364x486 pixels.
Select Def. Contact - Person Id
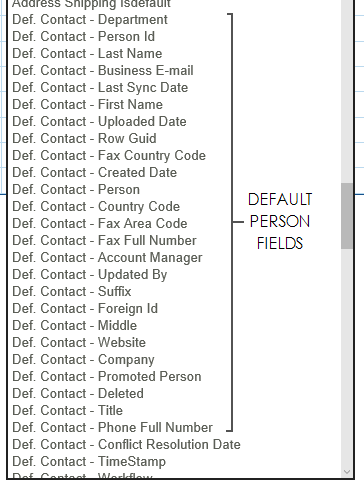pyautogui.click(x=84, y=36)
